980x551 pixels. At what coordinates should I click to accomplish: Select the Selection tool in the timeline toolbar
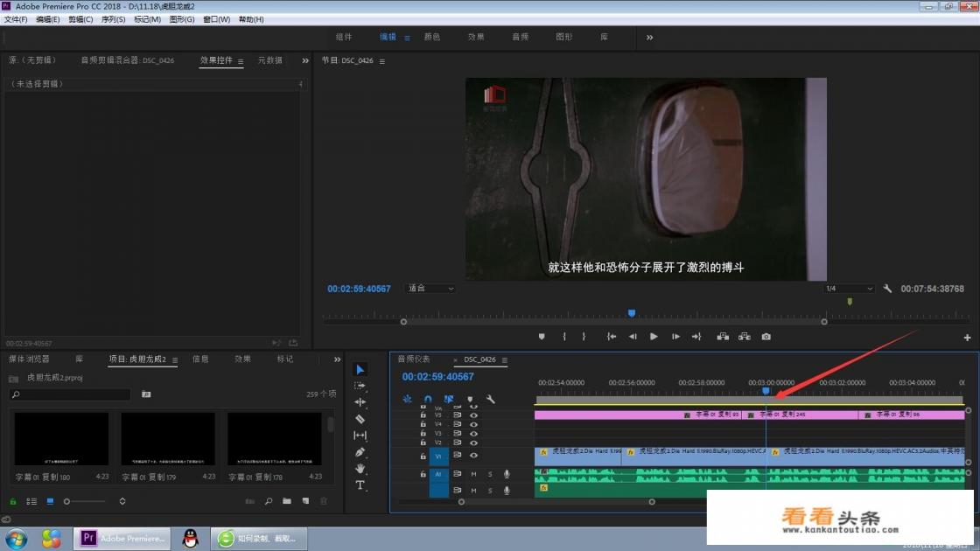pos(361,367)
